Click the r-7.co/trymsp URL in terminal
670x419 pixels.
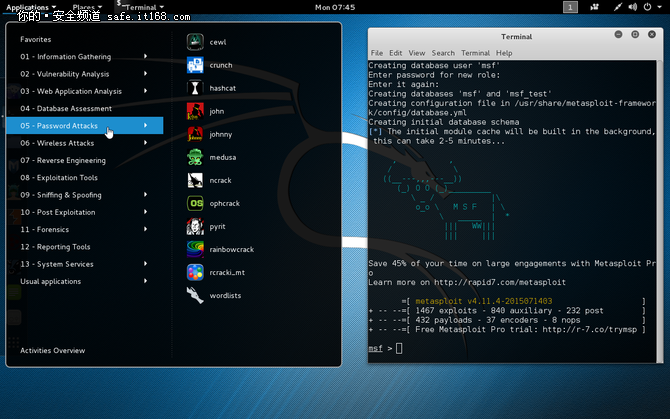pyautogui.click(x=590, y=329)
